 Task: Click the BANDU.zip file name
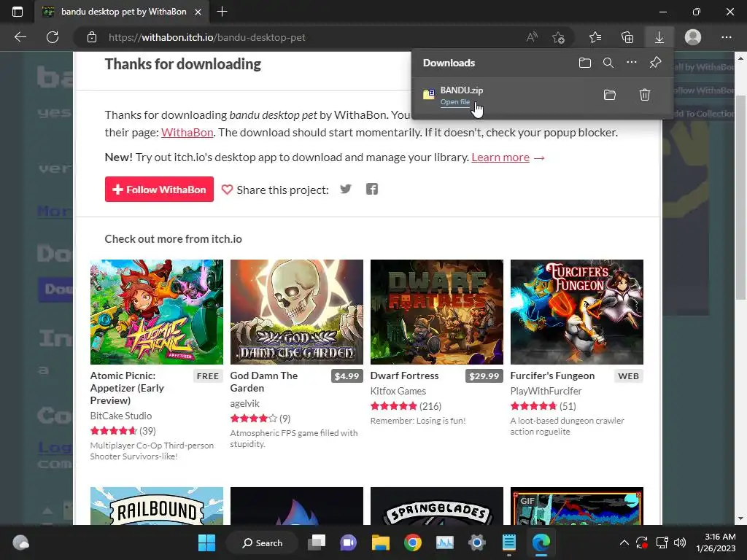coord(462,90)
